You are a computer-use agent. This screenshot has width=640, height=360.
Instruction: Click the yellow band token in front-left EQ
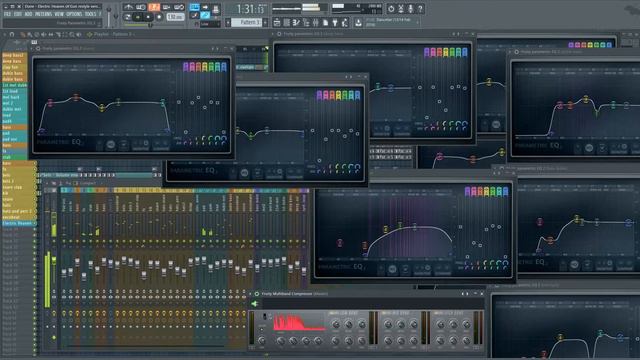tap(205, 67)
